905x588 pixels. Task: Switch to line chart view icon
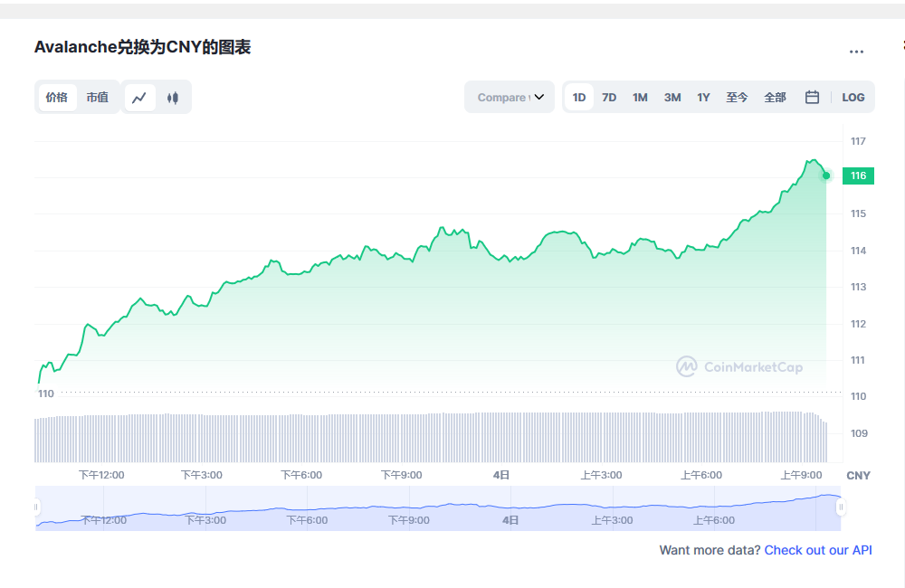coord(139,98)
